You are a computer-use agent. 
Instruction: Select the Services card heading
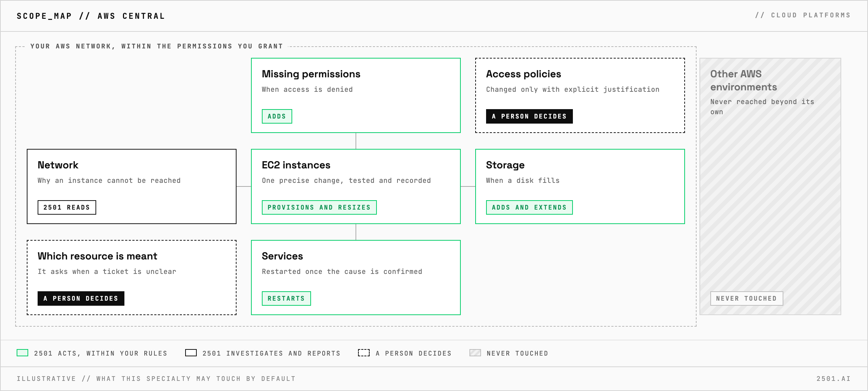(282, 256)
